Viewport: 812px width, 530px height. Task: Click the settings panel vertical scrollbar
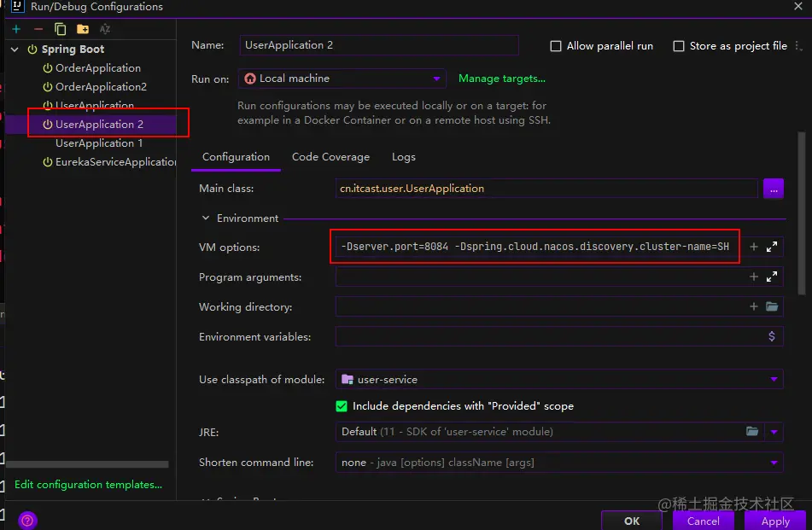click(x=801, y=213)
